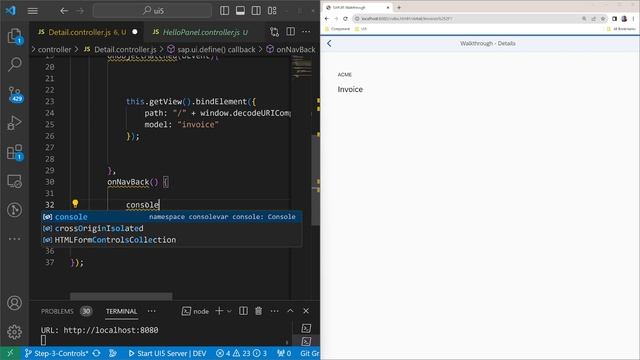Click the lightbulb code action on line 32
Viewport: 640px width, 360px height.
75,203
